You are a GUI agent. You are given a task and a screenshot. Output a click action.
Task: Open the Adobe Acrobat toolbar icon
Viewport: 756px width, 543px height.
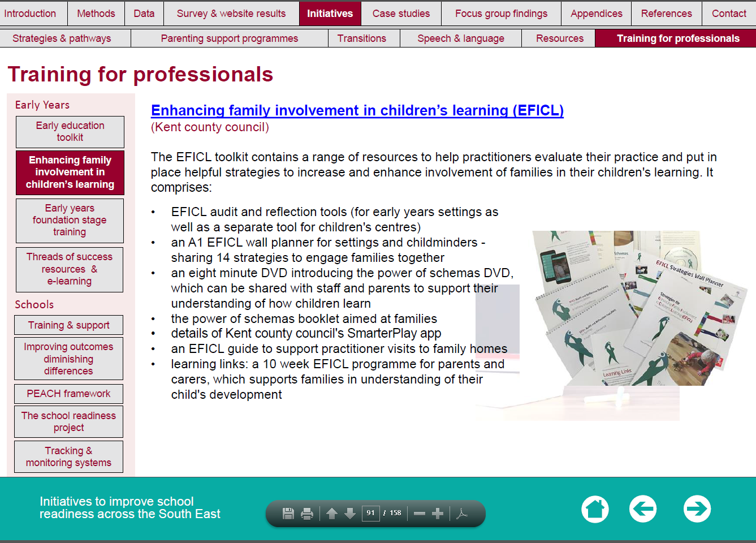click(x=462, y=514)
